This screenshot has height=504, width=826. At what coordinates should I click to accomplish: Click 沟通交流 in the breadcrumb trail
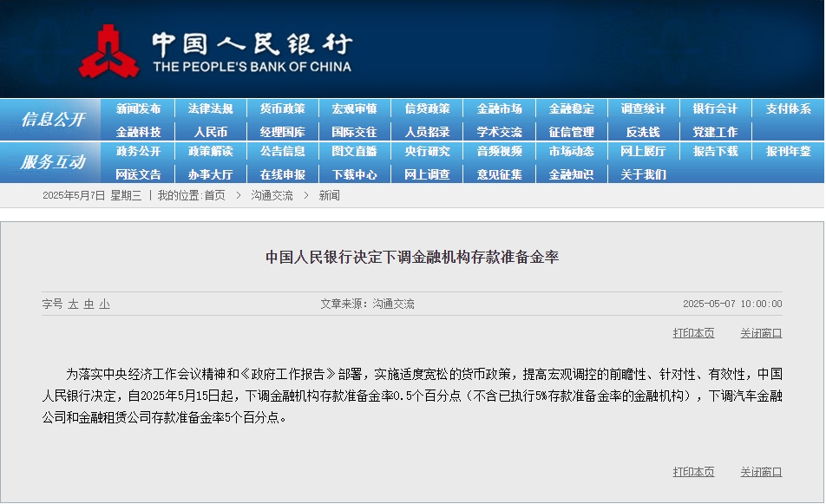[x=272, y=196]
